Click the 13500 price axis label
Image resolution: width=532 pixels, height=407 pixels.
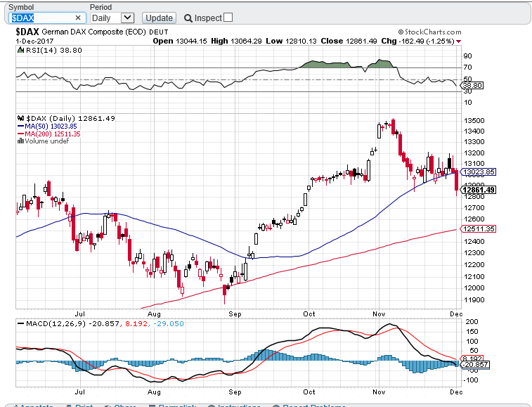coord(474,120)
